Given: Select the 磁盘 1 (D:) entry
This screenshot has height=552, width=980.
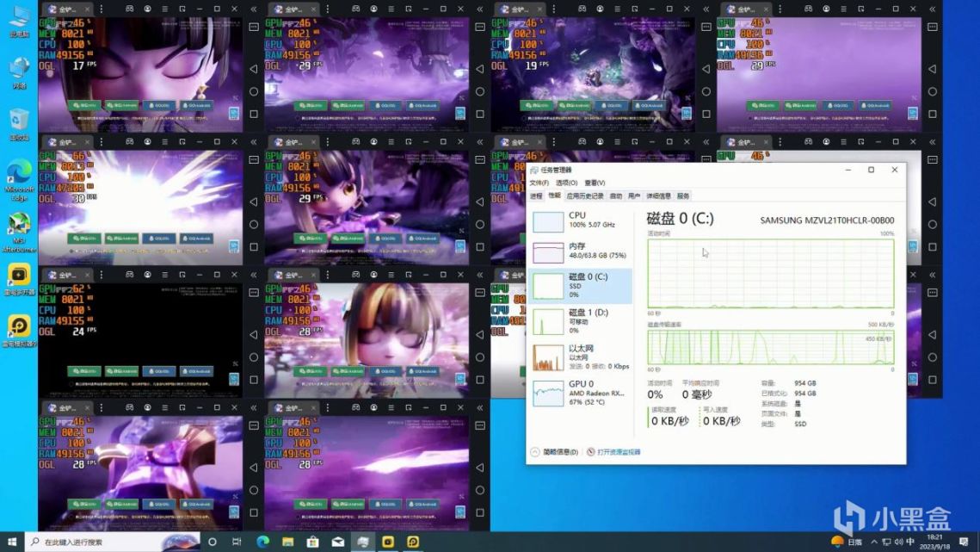Looking at the screenshot, I should click(x=581, y=321).
